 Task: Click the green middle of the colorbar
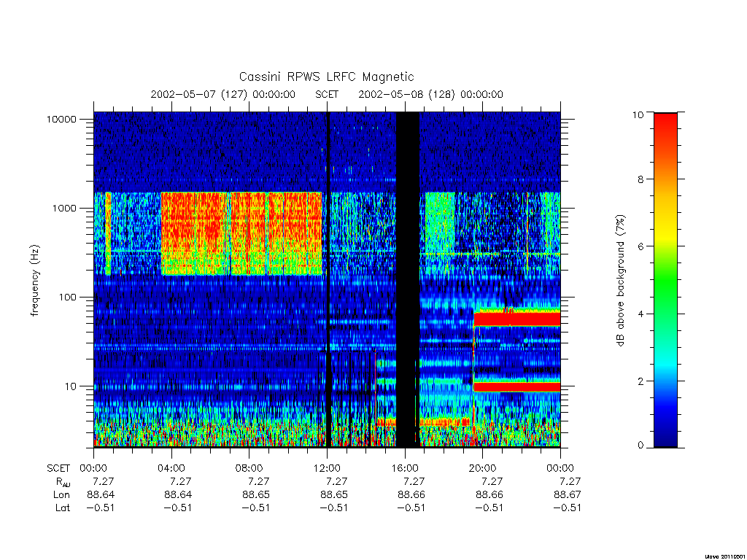pos(665,281)
